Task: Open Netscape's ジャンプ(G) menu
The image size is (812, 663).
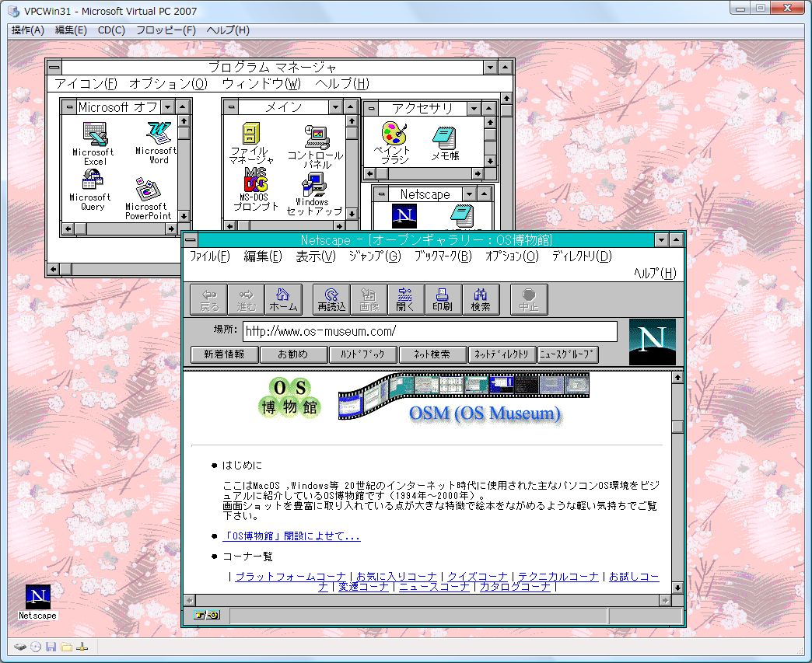Action: [375, 256]
